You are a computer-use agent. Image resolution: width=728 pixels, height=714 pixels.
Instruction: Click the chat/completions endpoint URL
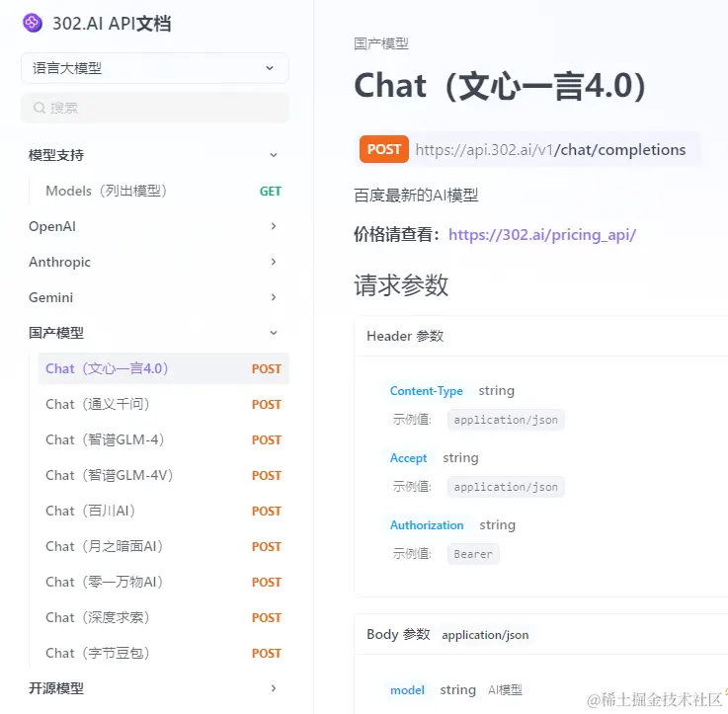[550, 149]
